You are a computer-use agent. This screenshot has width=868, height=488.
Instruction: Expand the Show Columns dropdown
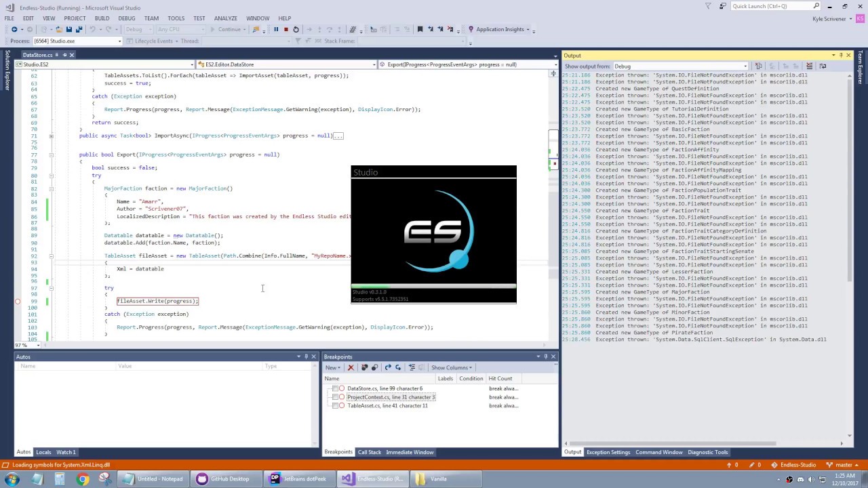pos(452,367)
